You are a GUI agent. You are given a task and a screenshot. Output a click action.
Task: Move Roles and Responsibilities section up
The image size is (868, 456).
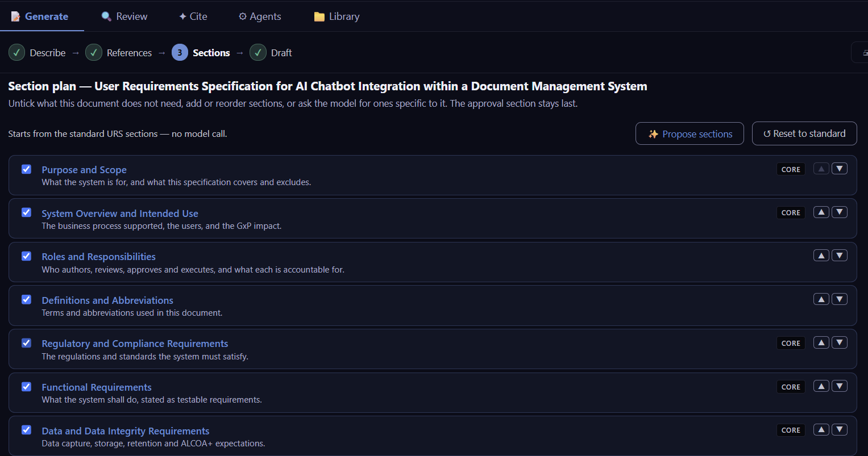coord(821,256)
